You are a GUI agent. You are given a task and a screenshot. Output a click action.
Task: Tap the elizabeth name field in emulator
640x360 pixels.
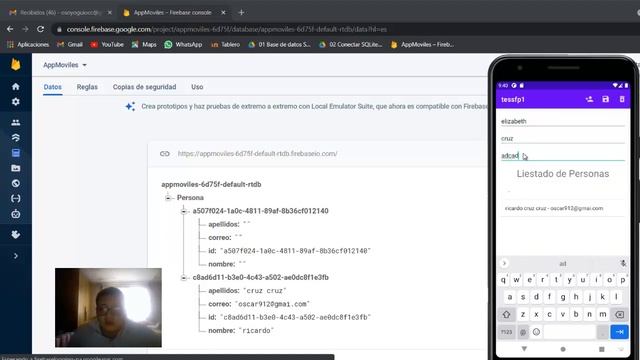pyautogui.click(x=563, y=121)
